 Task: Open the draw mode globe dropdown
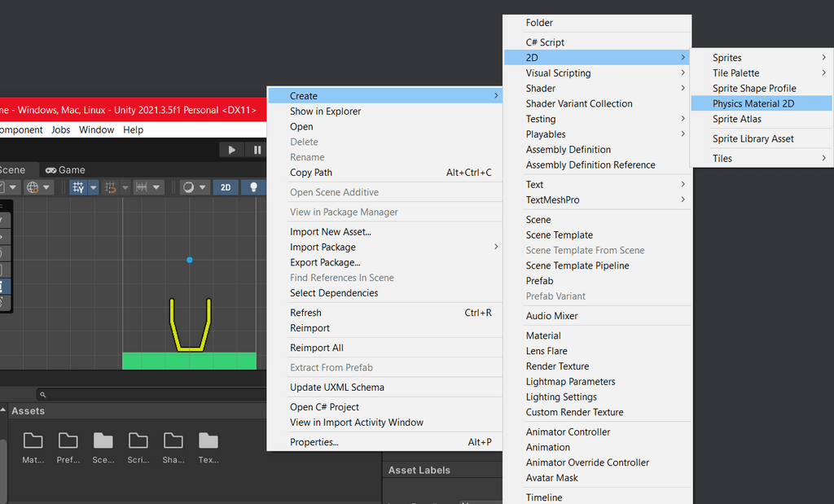pos(39,187)
